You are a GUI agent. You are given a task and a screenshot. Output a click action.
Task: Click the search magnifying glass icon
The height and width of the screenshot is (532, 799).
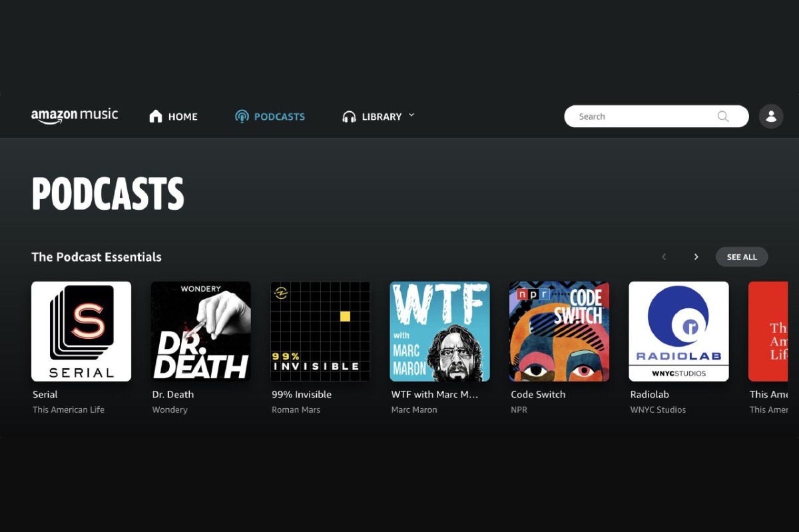723,117
